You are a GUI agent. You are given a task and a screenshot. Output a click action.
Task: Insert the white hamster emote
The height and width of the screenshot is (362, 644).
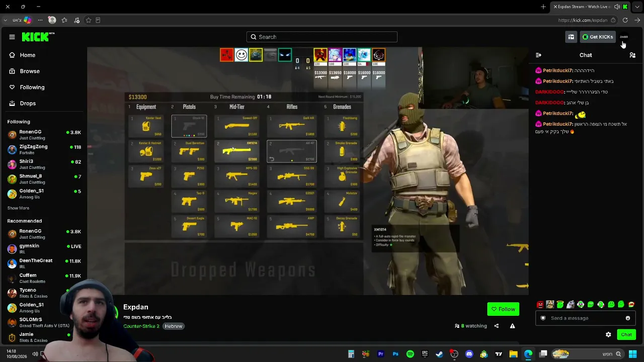point(570,304)
